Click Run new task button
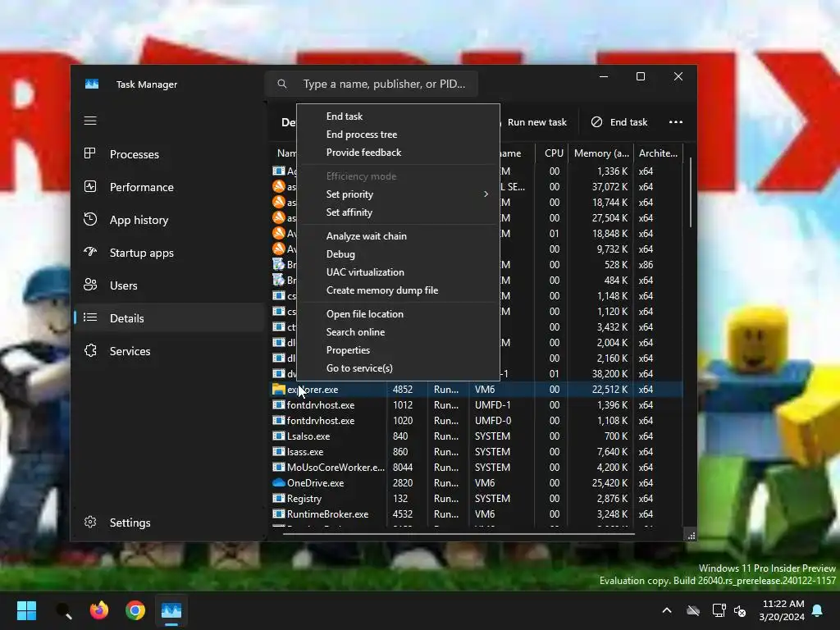This screenshot has height=630, width=840. (x=534, y=122)
